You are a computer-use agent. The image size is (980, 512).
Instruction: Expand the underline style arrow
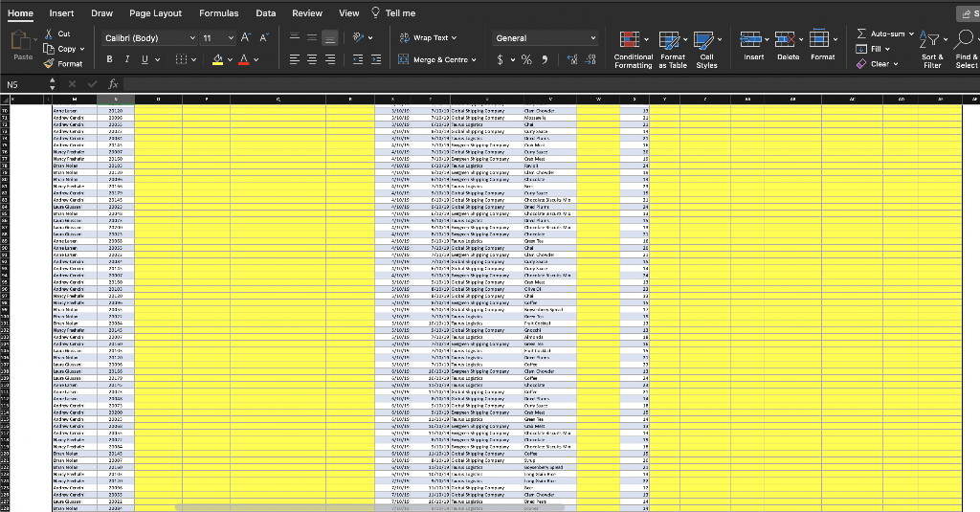click(158, 60)
